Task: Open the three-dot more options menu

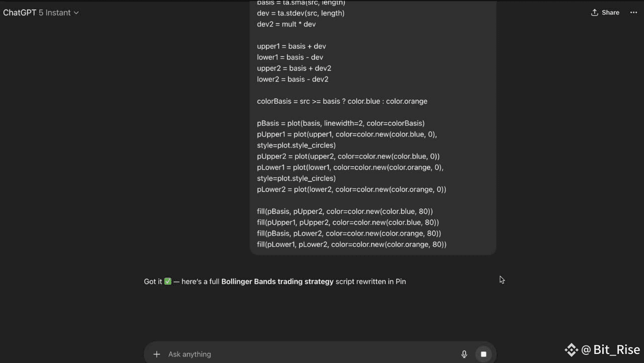Action: pos(633,13)
